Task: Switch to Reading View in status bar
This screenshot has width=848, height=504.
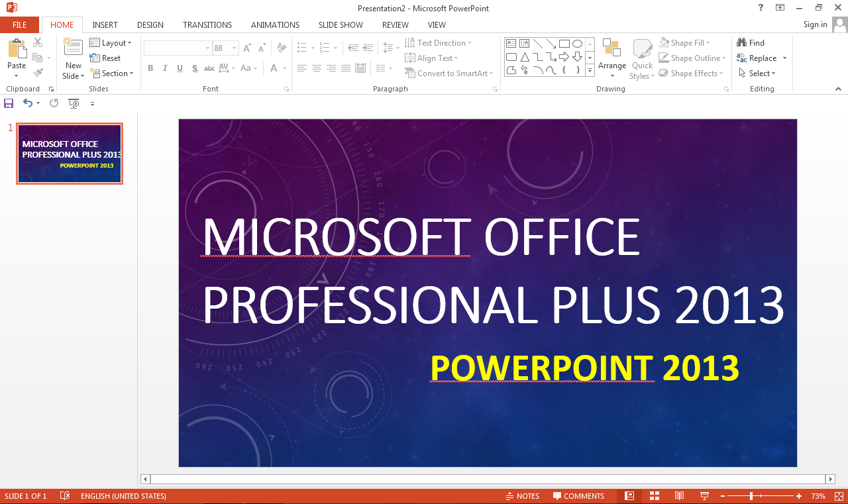Action: click(679, 496)
